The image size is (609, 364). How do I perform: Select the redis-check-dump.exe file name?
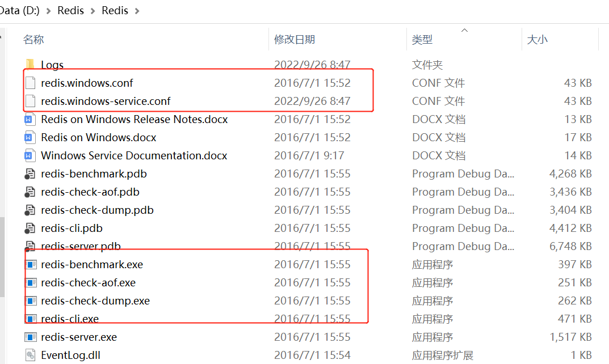click(95, 300)
